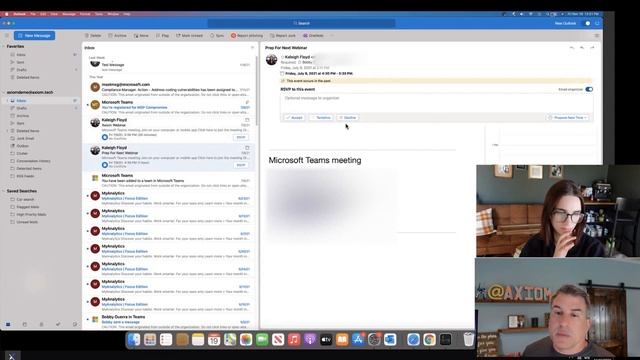The image size is (640, 360).
Task: Toggle the sidebar hamburger menu icon
Action: [7, 36]
